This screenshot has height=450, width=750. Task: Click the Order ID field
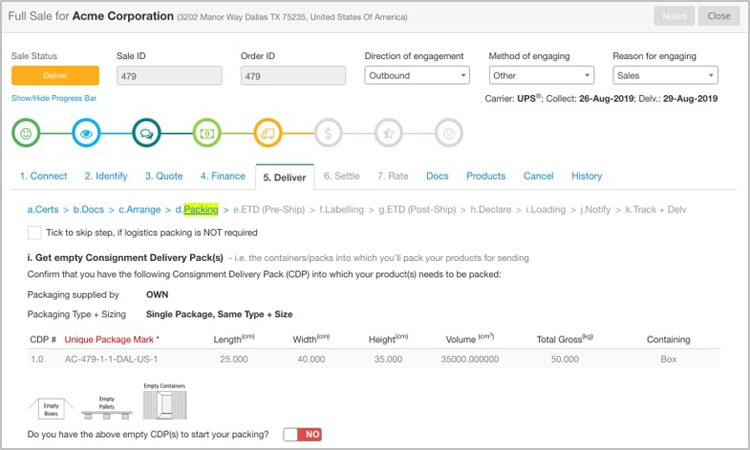click(293, 76)
